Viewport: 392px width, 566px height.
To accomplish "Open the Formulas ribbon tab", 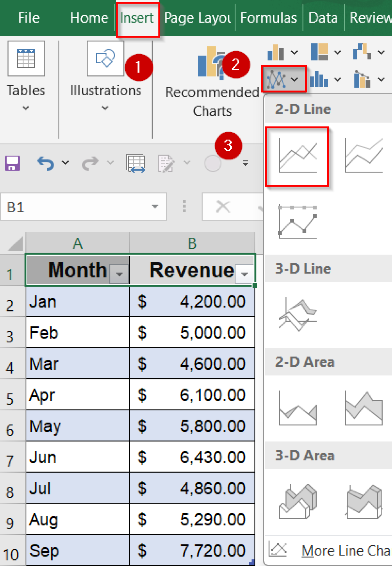I will (x=268, y=18).
